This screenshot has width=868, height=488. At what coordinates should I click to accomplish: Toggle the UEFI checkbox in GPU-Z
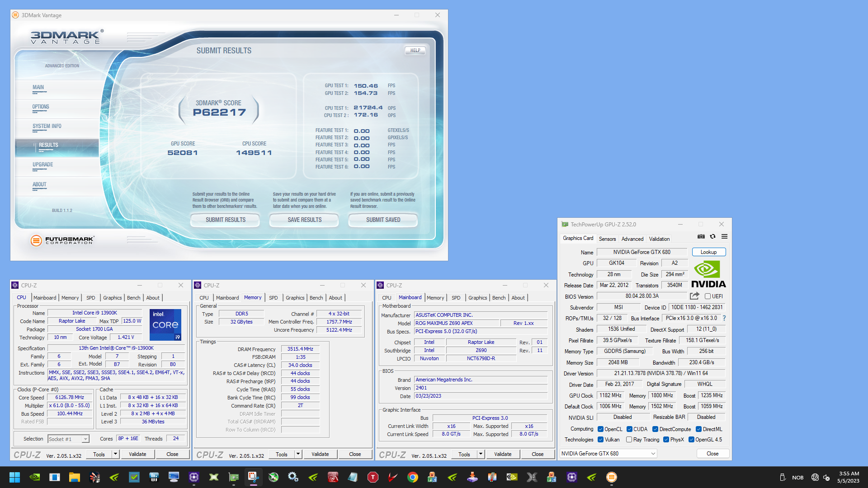[x=708, y=296]
